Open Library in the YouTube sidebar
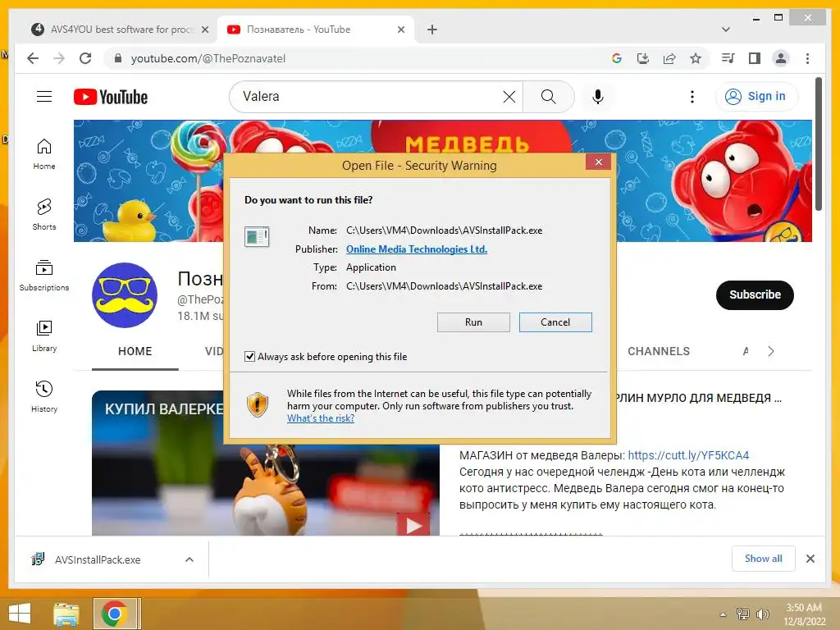 pyautogui.click(x=44, y=336)
